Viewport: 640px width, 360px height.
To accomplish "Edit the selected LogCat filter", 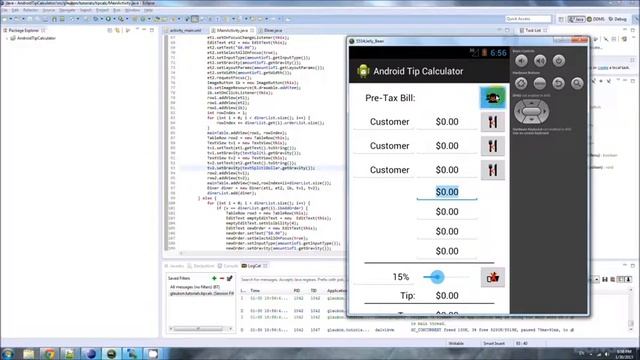I will [x=229, y=278].
